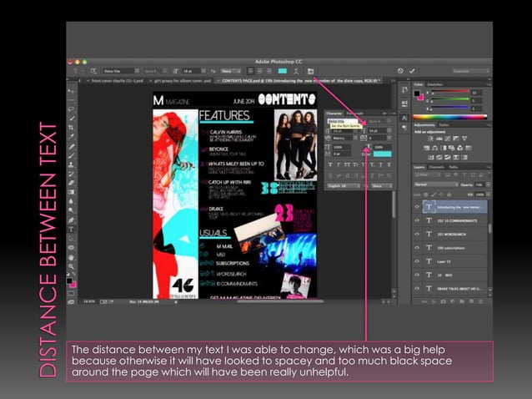Screen dimensions: 532x399
Task: Click the toolbox pink background color swatch
Action: 73,284
